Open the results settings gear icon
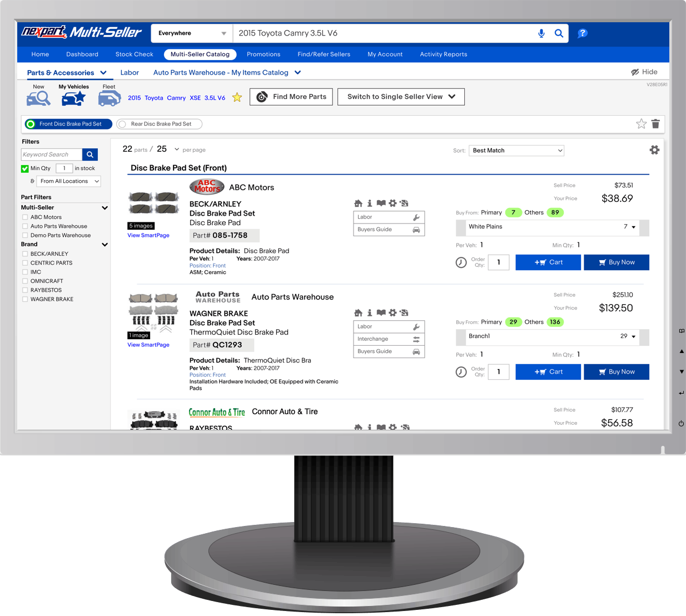This screenshot has width=686, height=616. [654, 150]
